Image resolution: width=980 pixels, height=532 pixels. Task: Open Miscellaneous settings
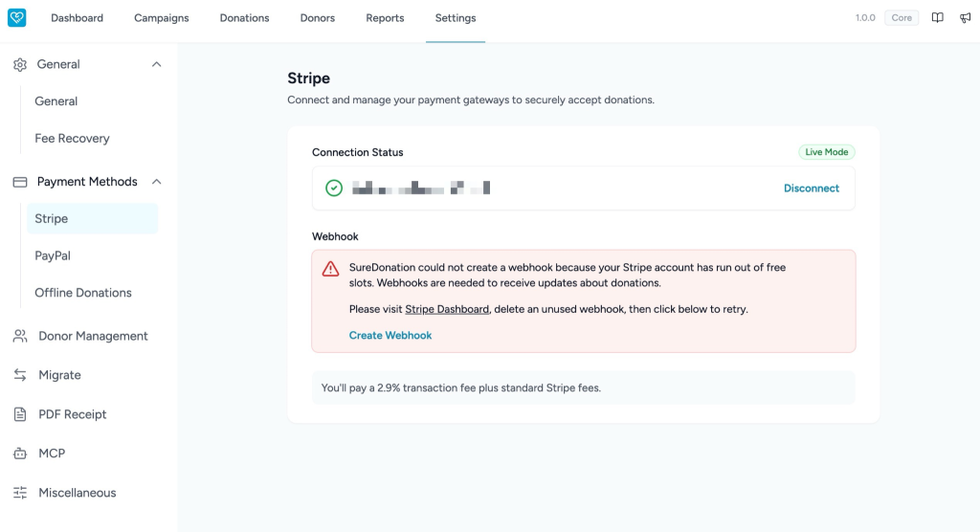pyautogui.click(x=78, y=493)
